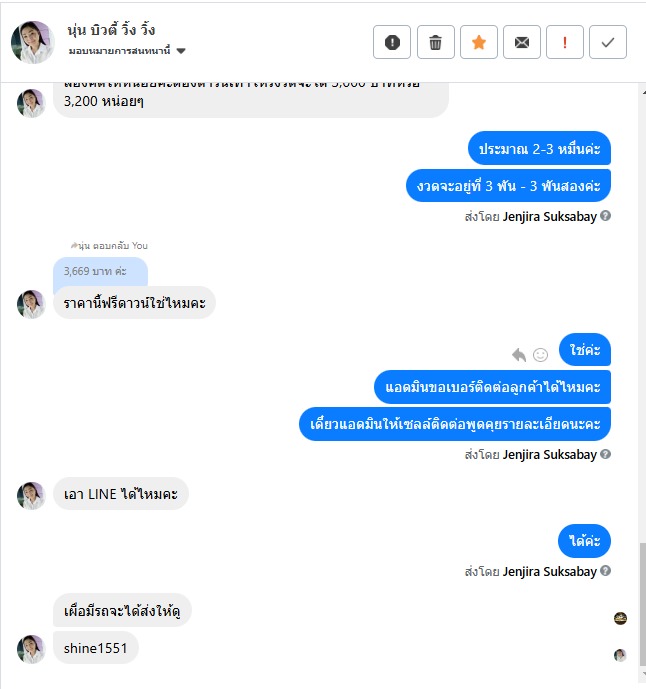This screenshot has width=646, height=689.
Task: Reply to the ใช่ค่ะ message with arrow icon
Action: click(519, 355)
